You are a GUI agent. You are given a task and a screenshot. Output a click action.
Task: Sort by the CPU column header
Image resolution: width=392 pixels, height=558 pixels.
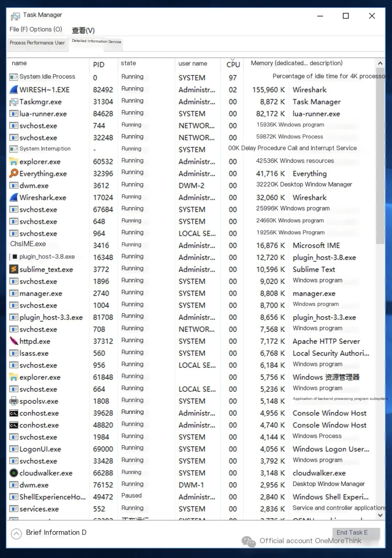(x=233, y=64)
